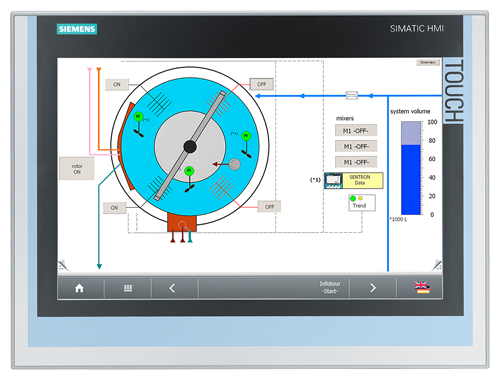The width and height of the screenshot is (500, 380).
Task: Switch the third M1 -OFF- mixer button
Action: (x=356, y=162)
